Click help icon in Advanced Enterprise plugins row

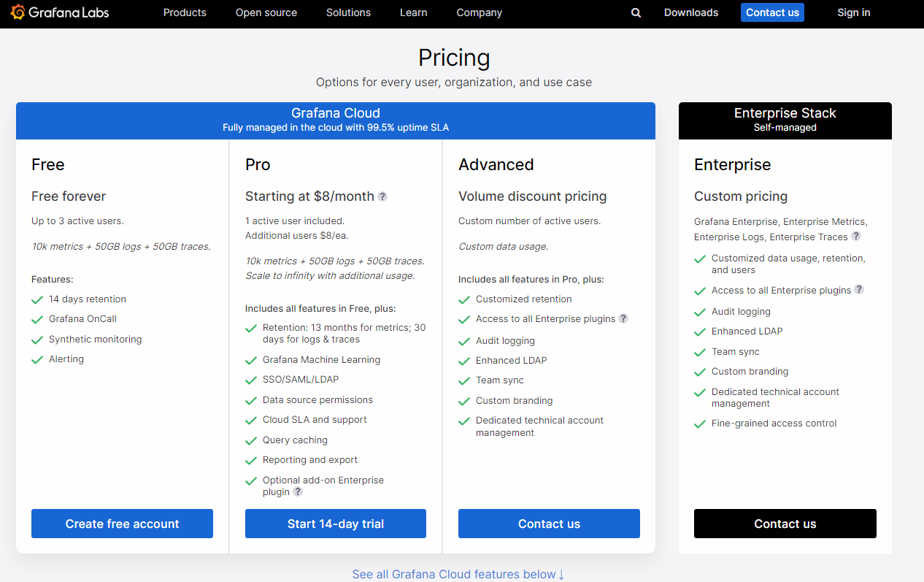pyautogui.click(x=623, y=318)
